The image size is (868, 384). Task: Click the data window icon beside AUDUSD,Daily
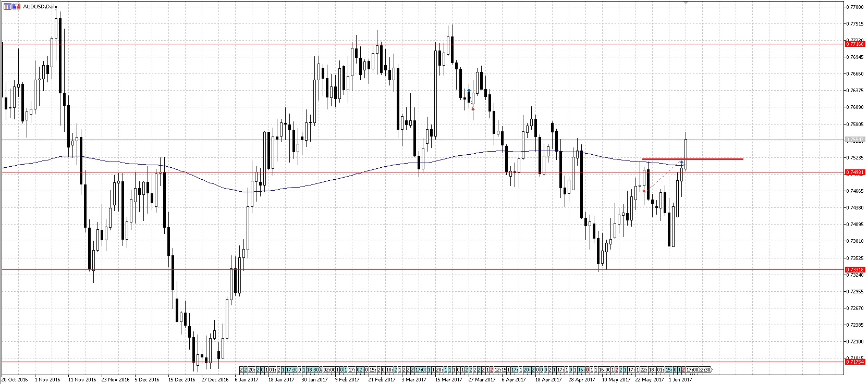coord(7,6)
